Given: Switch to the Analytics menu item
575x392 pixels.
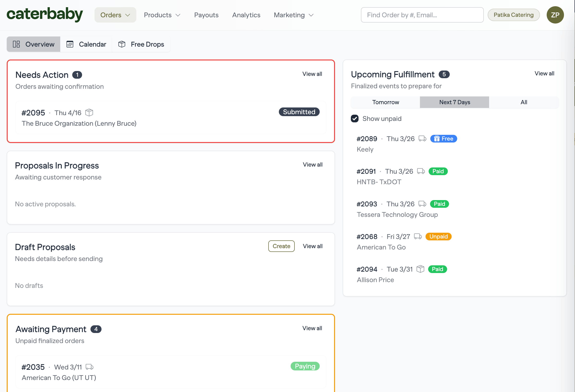Looking at the screenshot, I should [246, 15].
